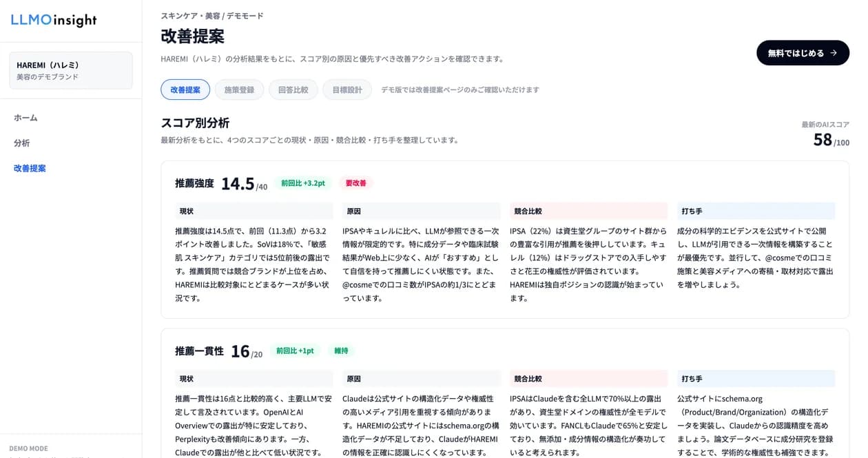Click 現状 header in 推薦一貫性 card

(254, 379)
